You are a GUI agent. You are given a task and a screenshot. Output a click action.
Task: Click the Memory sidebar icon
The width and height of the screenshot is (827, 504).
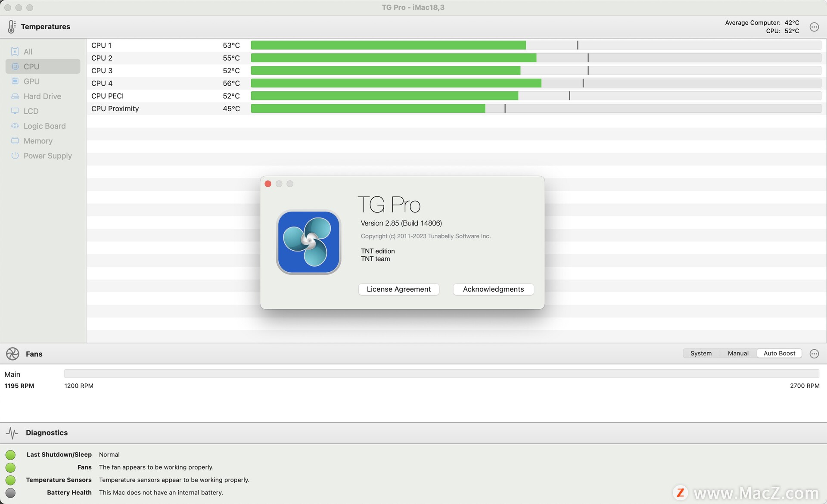click(x=15, y=140)
